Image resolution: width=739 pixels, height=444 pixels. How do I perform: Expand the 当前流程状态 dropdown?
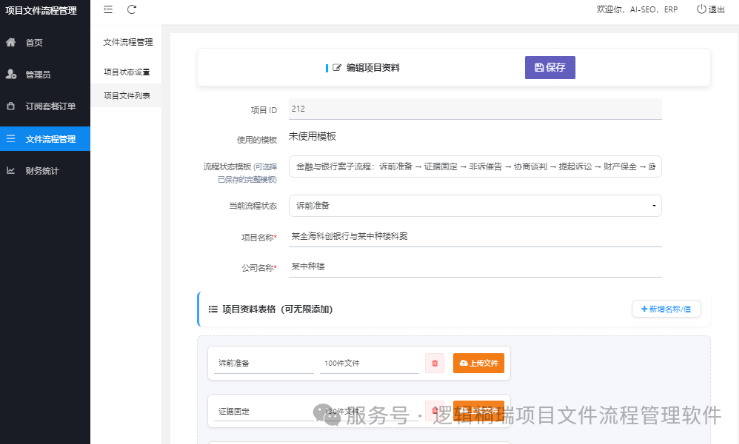tap(475, 206)
